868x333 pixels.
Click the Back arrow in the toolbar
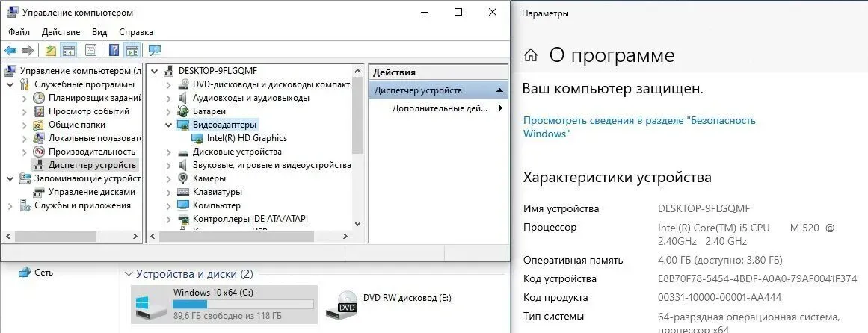10,51
